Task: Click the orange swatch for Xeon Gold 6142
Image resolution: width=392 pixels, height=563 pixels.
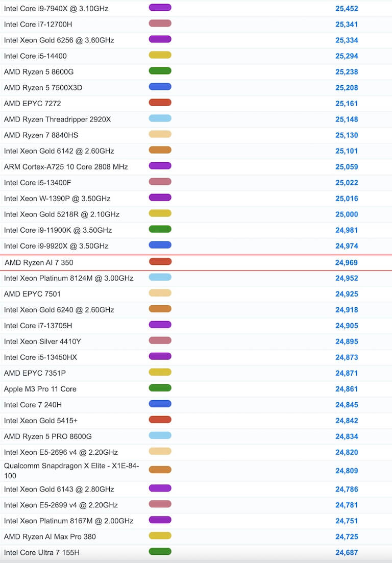Action: click(x=160, y=150)
